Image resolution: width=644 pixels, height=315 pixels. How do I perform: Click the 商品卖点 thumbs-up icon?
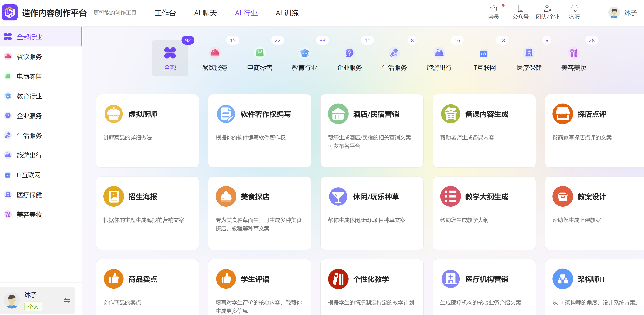[x=113, y=279]
